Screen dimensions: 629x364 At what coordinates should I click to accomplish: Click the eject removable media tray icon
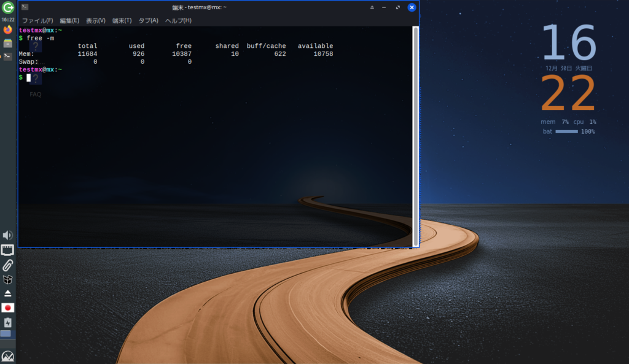pyautogui.click(x=8, y=293)
